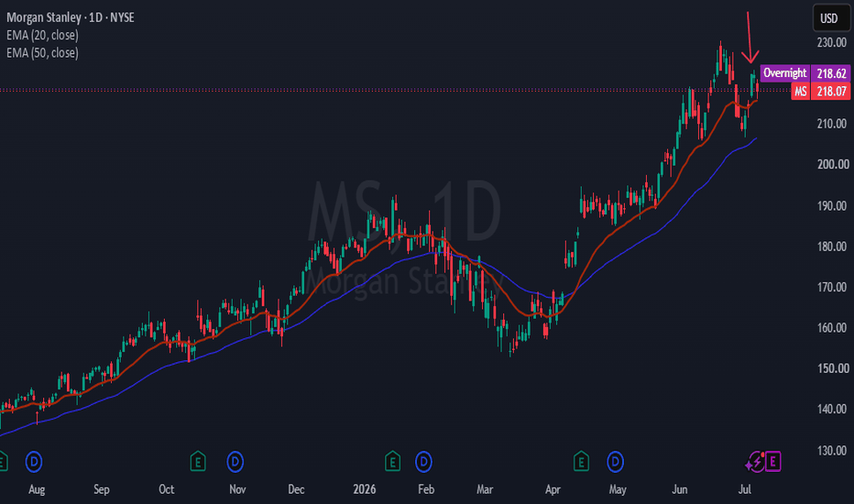Viewport: 854px width, 504px height.
Task: Click the purple lightning event icon near Jul
Action: 755,462
